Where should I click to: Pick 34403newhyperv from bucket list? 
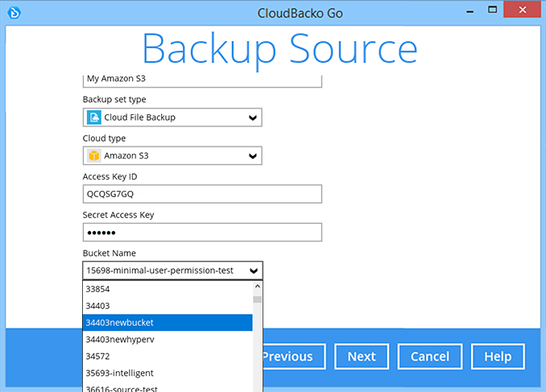[168, 340]
